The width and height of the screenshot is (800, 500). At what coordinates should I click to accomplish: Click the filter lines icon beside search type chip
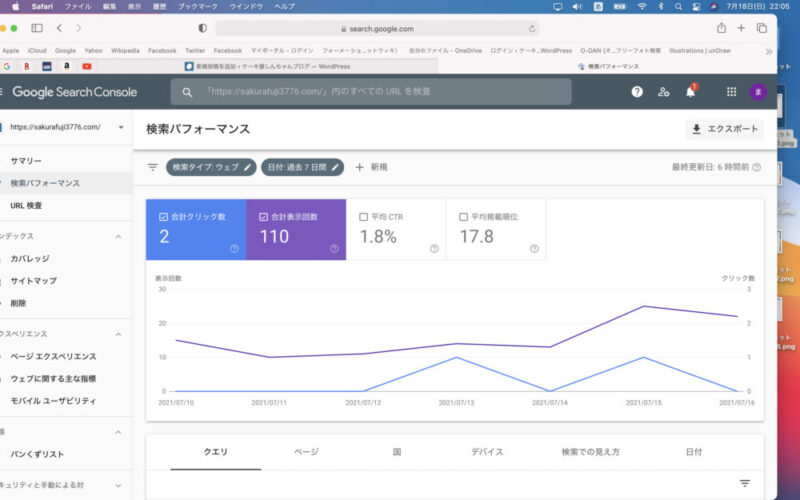(153, 167)
